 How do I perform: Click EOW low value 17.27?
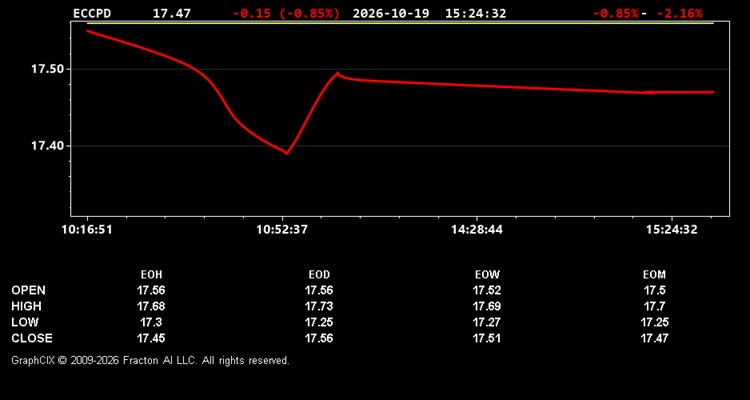[x=487, y=322]
